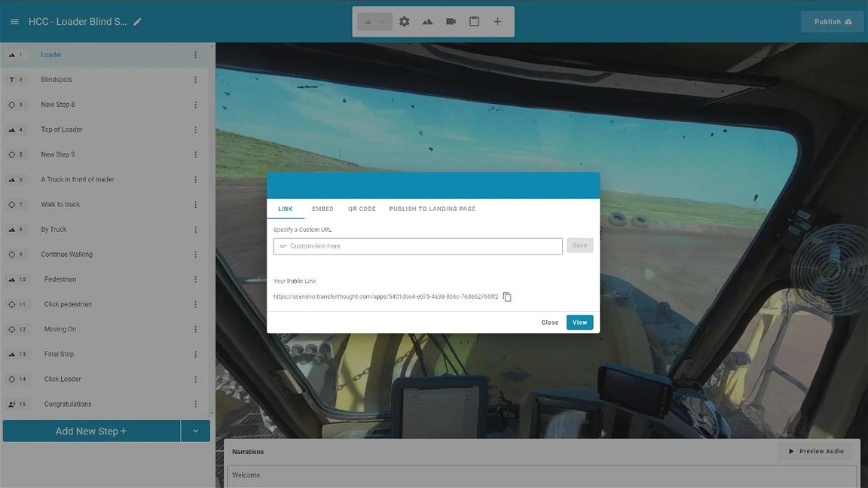Click the View button in dialog

click(x=579, y=322)
